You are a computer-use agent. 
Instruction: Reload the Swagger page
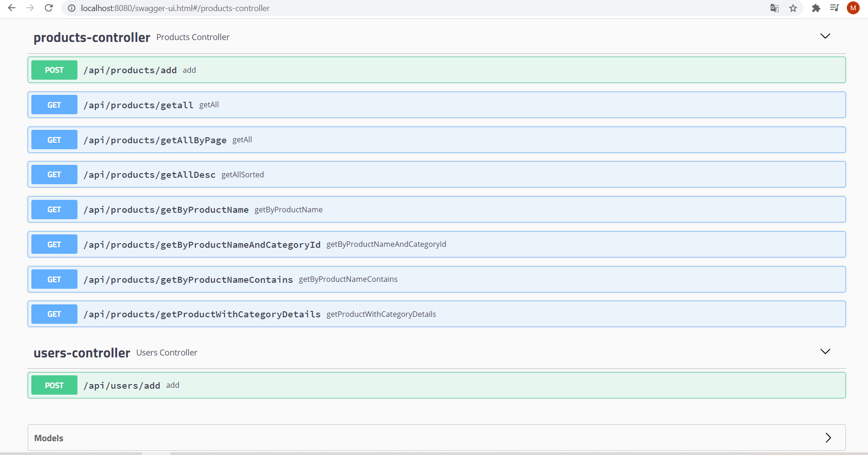pyautogui.click(x=49, y=8)
